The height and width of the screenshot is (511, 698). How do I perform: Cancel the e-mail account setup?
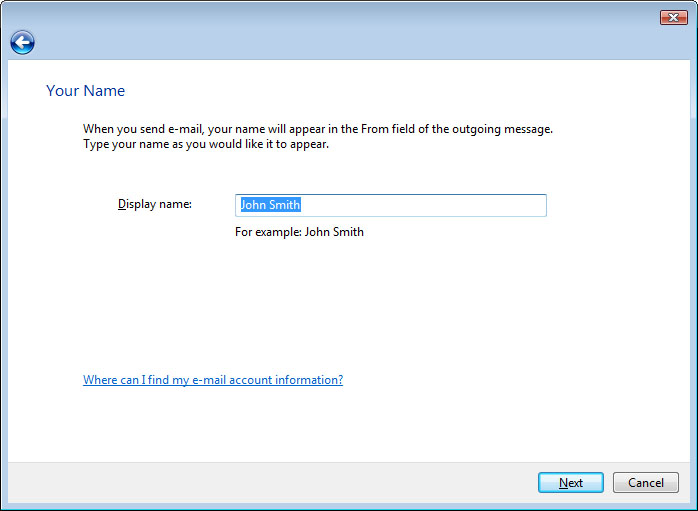coord(645,483)
